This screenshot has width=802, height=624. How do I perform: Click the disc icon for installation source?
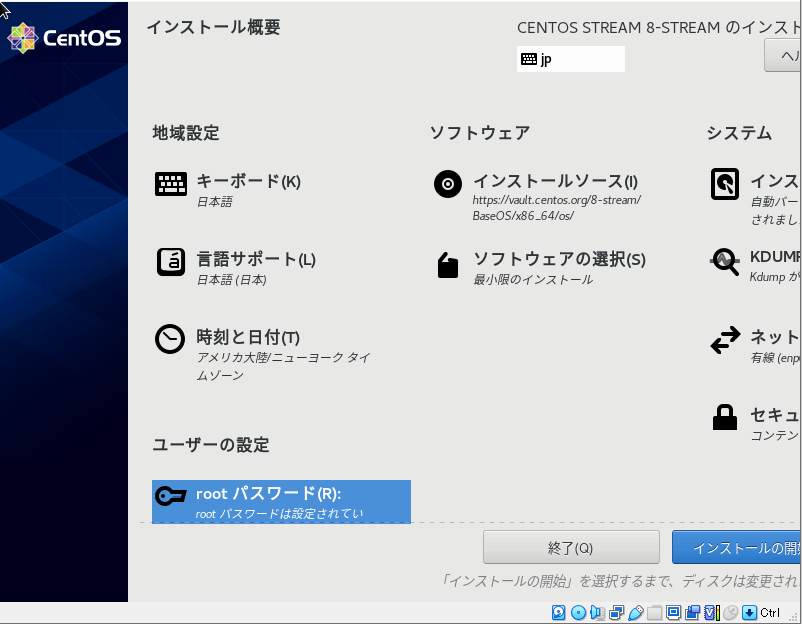point(448,184)
